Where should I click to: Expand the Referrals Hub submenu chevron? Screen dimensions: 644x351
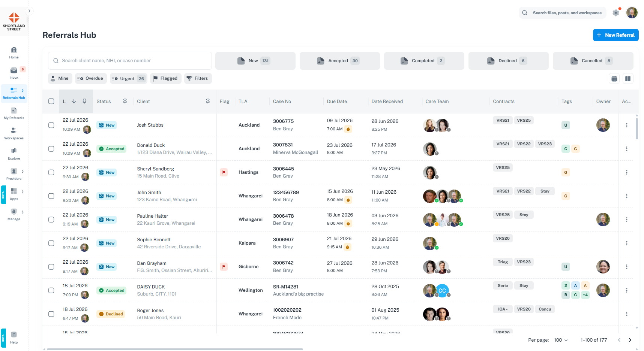tap(23, 91)
